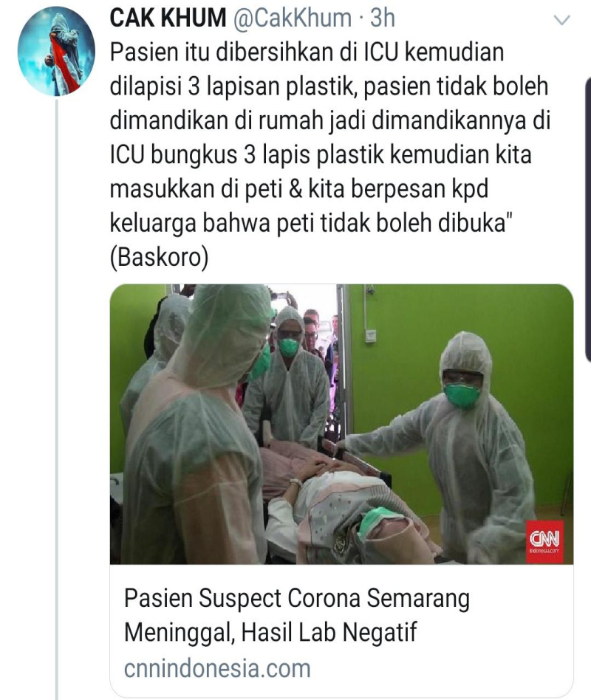591x700 pixels.
Task: Expand the tweet options chevron
Action: 561,20
